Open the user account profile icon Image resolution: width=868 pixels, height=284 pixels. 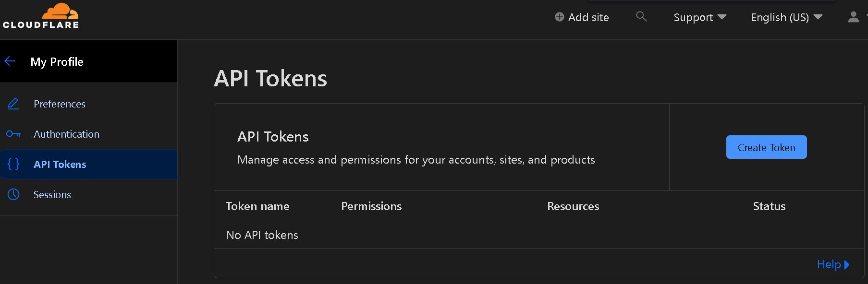pos(853,17)
